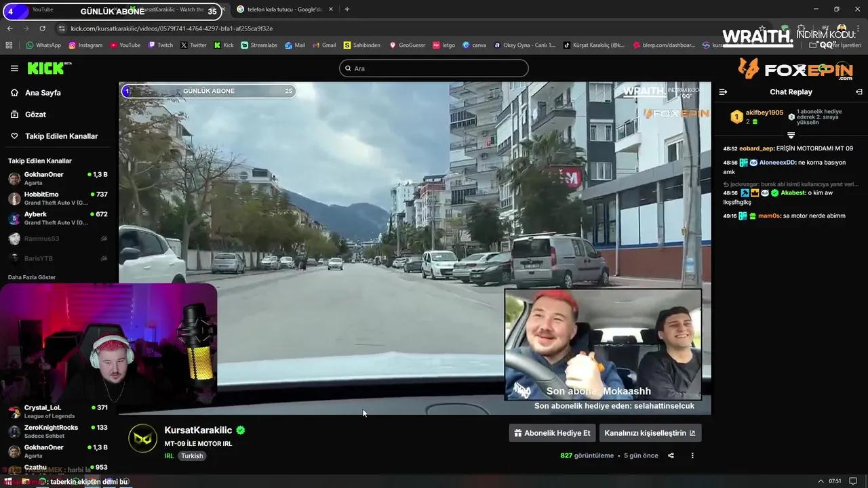Click the Ara search field
Screen dimensions: 868x488
(x=434, y=68)
